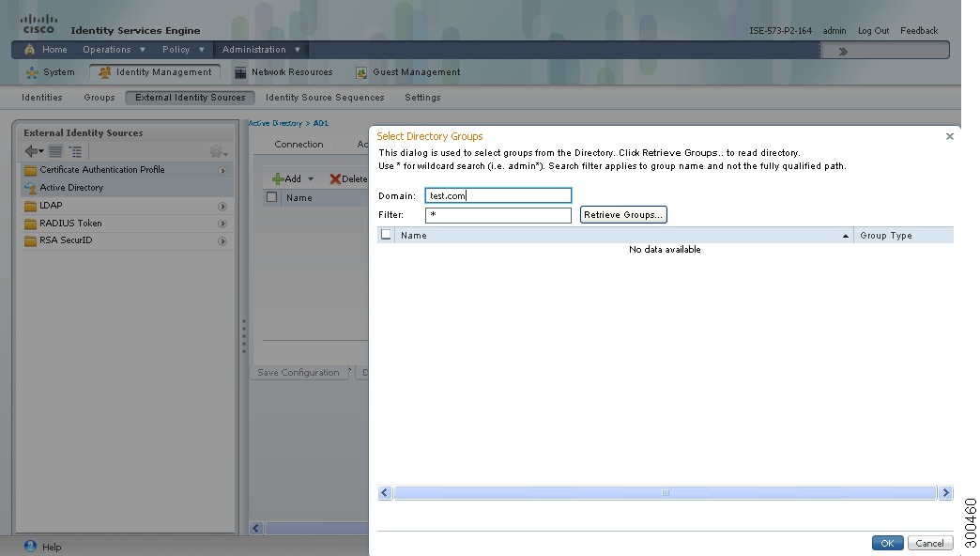Click the Guest Management icon
Image resolution: width=980 pixels, height=556 pixels.
tap(361, 72)
